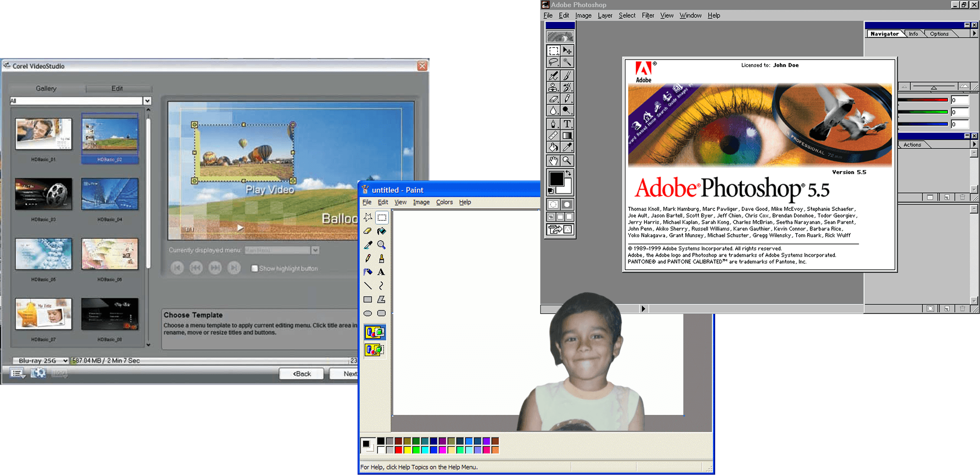This screenshot has height=475, width=980.
Task: Choose the Fill With Color bucket in Paint
Action: tap(381, 231)
